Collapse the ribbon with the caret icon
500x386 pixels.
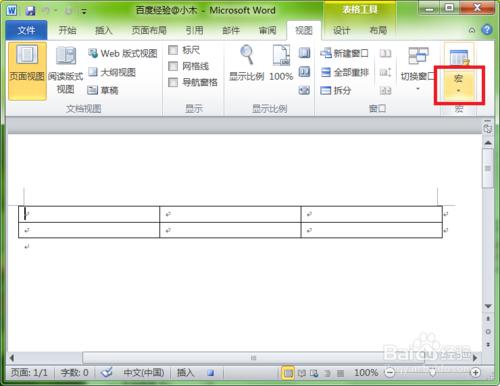(x=472, y=30)
